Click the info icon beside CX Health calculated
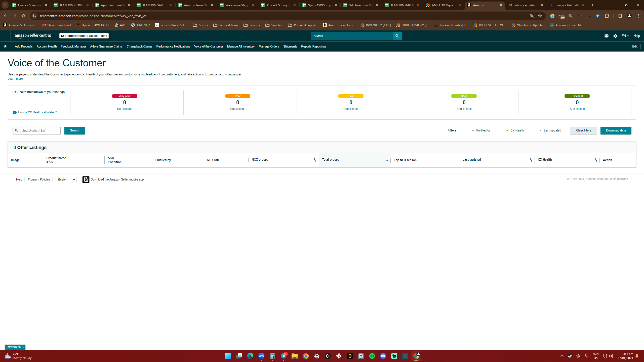 pyautogui.click(x=15, y=112)
